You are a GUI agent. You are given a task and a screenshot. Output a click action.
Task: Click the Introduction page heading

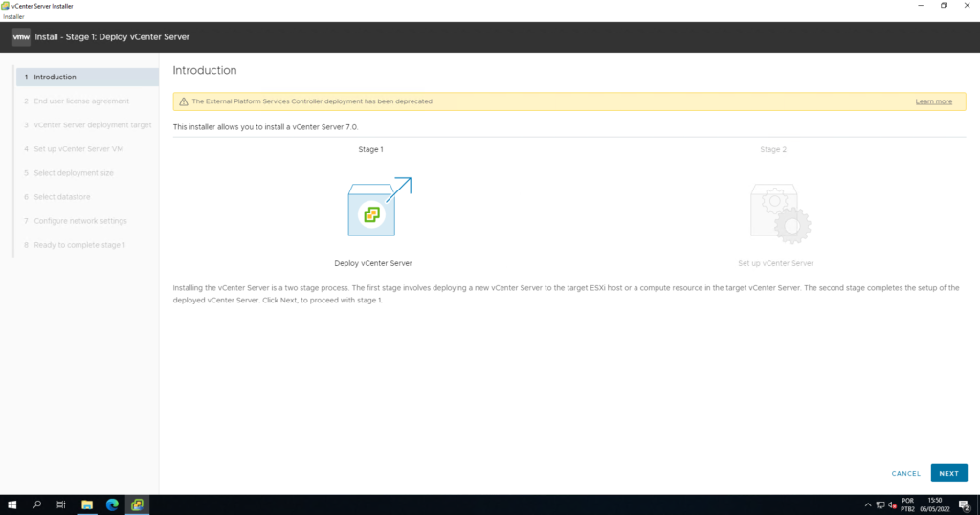(x=205, y=70)
